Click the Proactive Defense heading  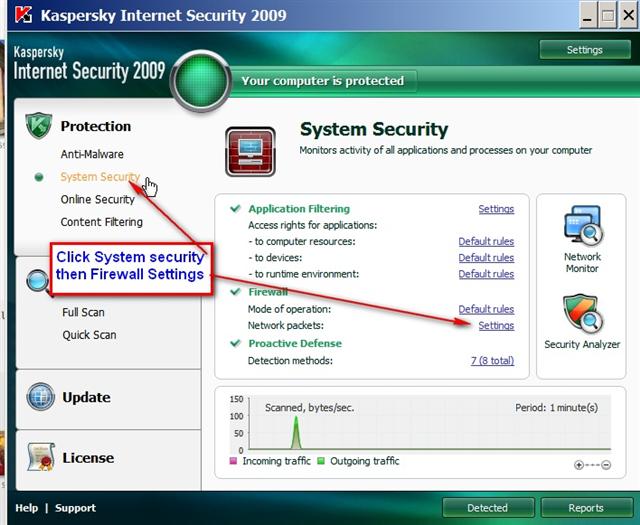pos(295,343)
